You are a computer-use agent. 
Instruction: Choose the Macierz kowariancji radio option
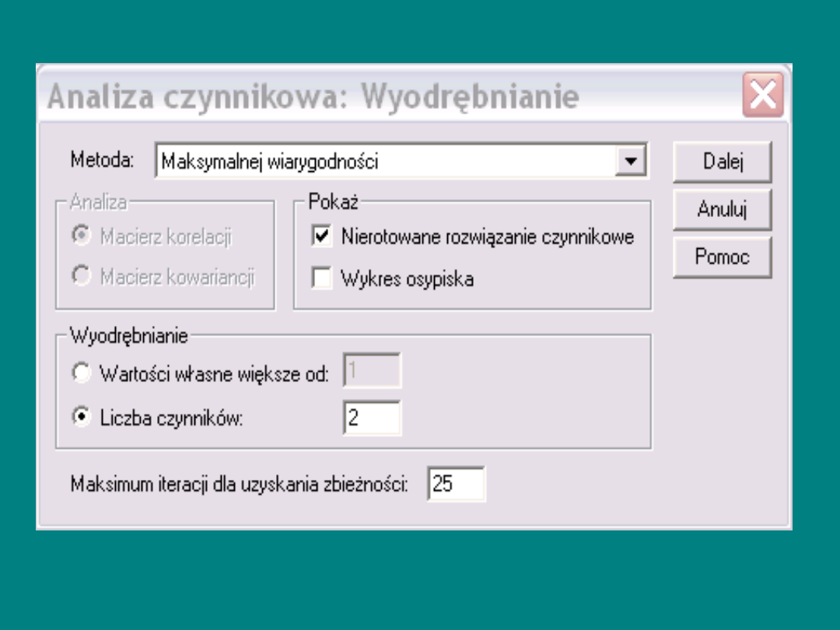coord(81,276)
